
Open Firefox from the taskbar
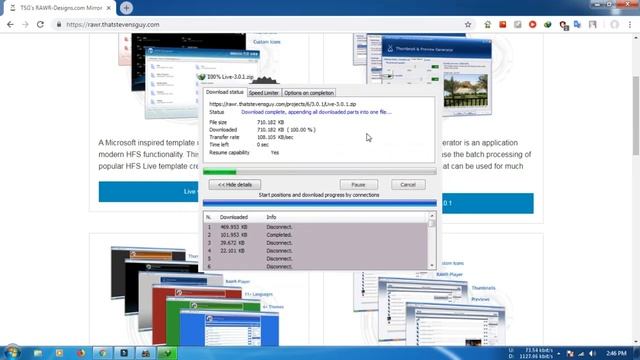point(81,353)
